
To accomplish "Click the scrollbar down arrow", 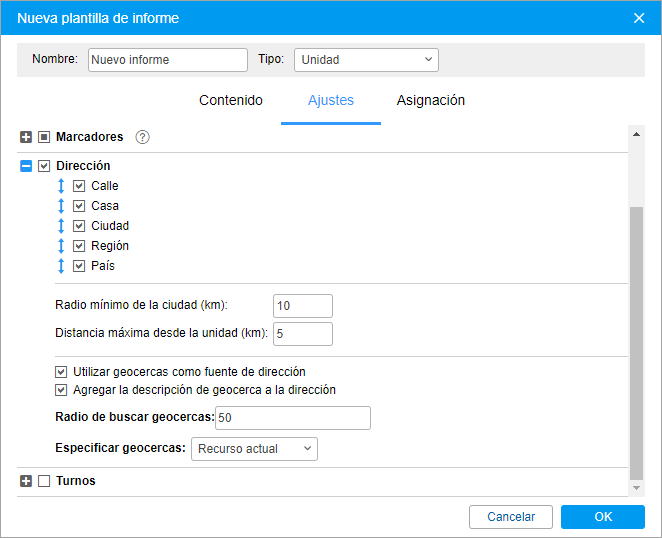I will click(636, 487).
